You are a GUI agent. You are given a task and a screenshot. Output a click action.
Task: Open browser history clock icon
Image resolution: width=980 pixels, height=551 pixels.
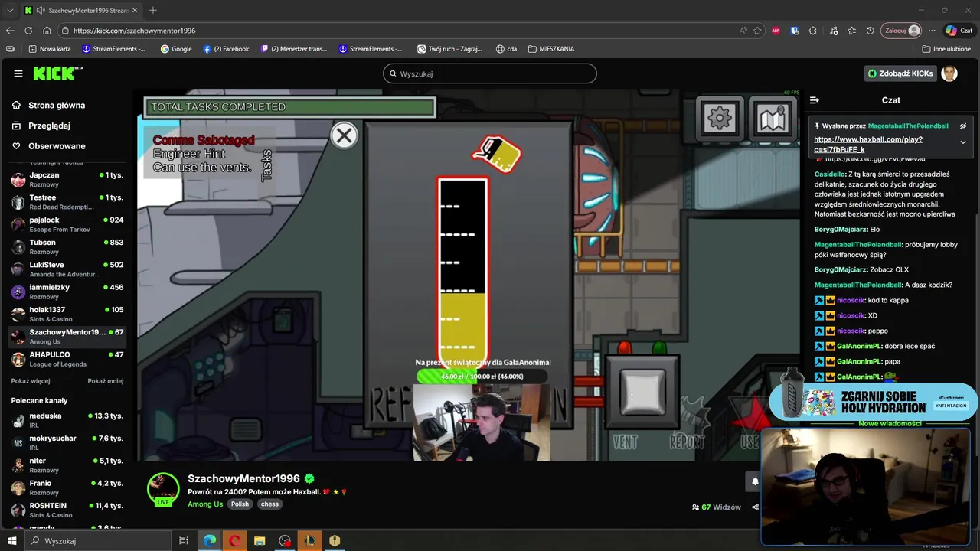[871, 31]
